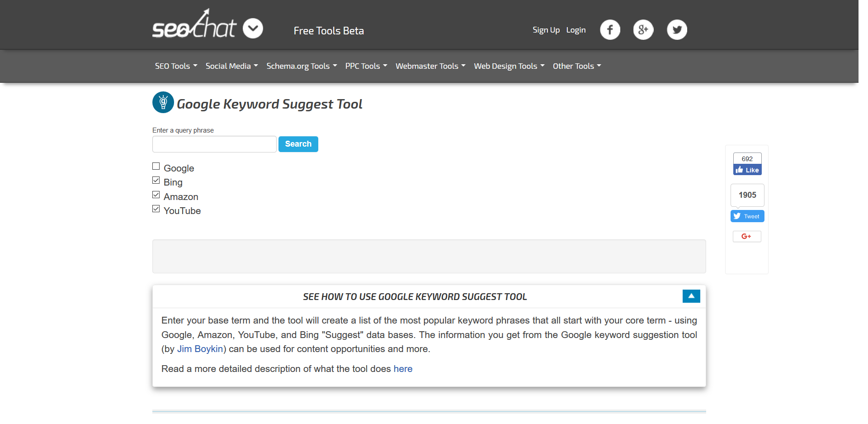
Task: Click the 'See how to use' panel header
Action: coord(415,297)
